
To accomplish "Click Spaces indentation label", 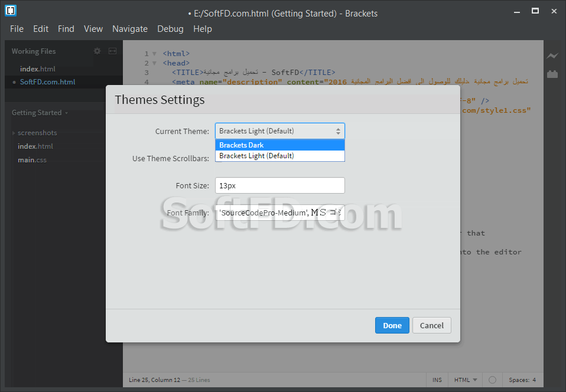I will point(519,380).
